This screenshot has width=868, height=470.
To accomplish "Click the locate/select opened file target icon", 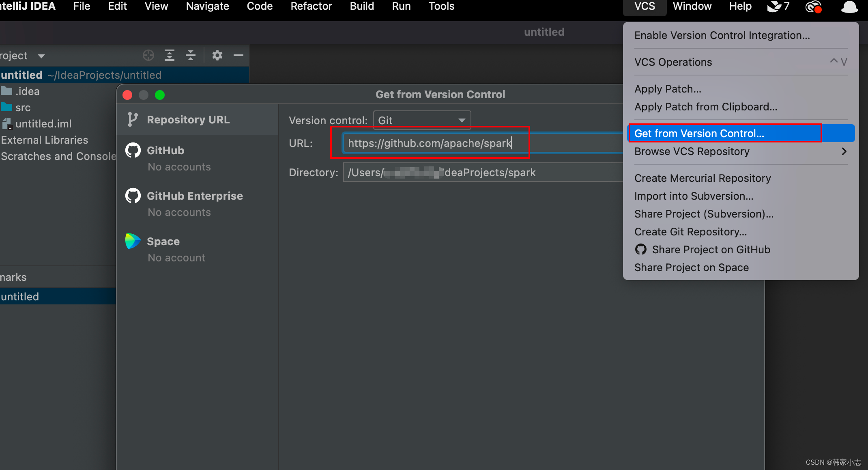I will click(148, 55).
